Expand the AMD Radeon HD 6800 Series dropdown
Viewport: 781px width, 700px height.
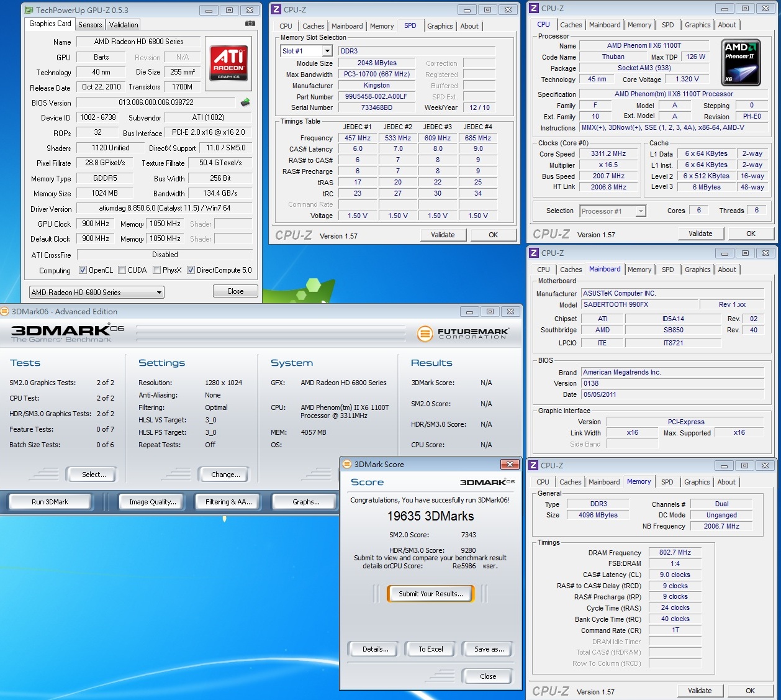[x=159, y=293]
